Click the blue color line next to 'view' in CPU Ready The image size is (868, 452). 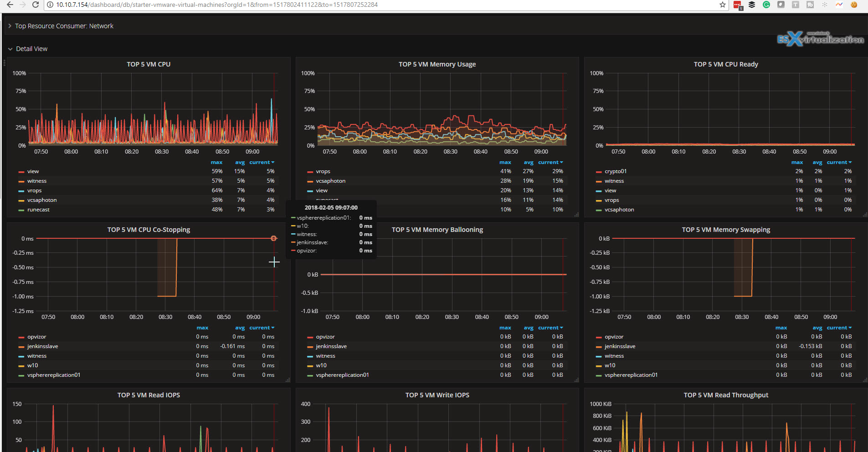tap(599, 191)
